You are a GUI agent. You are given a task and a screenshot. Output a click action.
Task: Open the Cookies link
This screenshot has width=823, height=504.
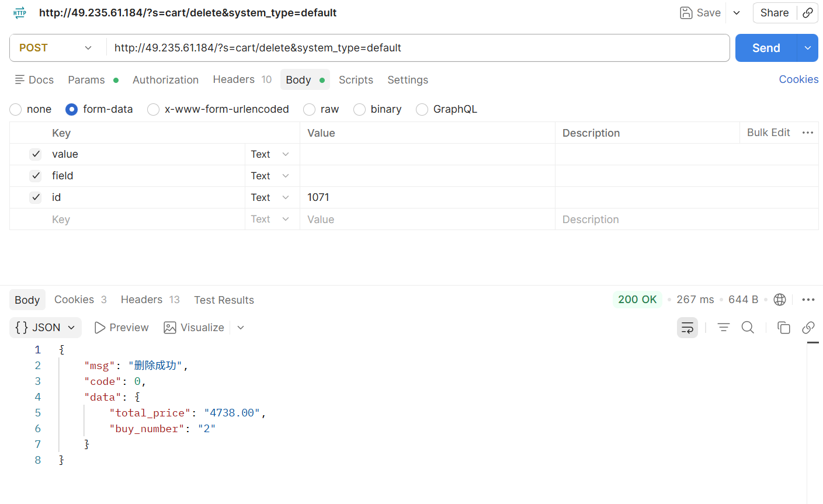click(798, 79)
